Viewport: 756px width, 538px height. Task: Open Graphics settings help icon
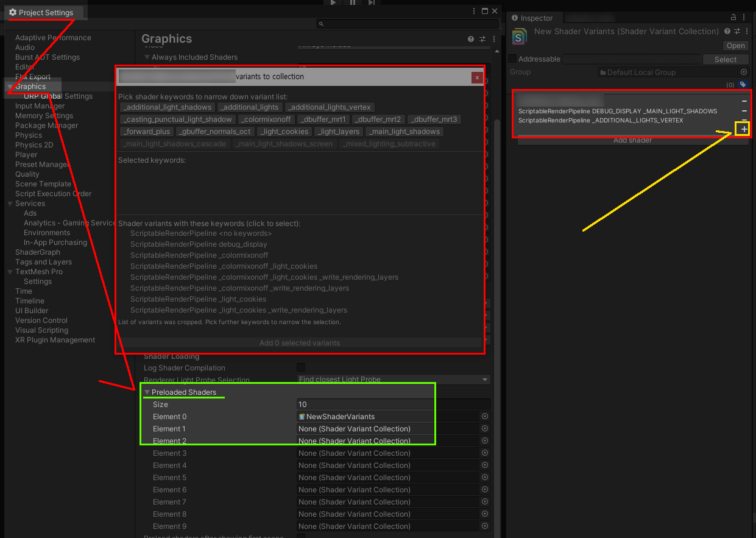tap(471, 39)
